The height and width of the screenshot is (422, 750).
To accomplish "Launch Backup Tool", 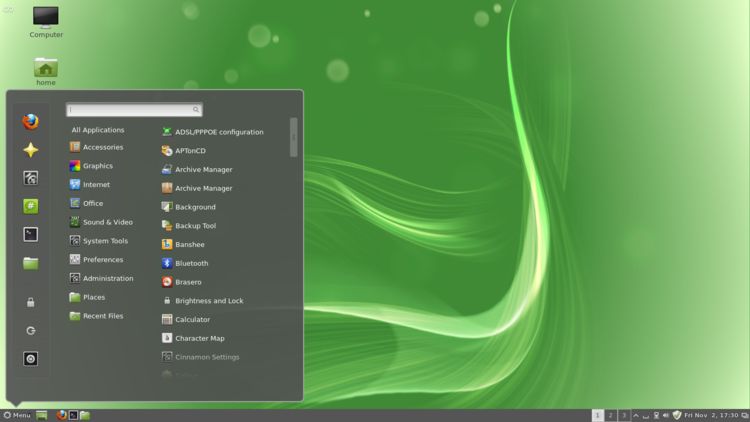I will [x=189, y=226].
